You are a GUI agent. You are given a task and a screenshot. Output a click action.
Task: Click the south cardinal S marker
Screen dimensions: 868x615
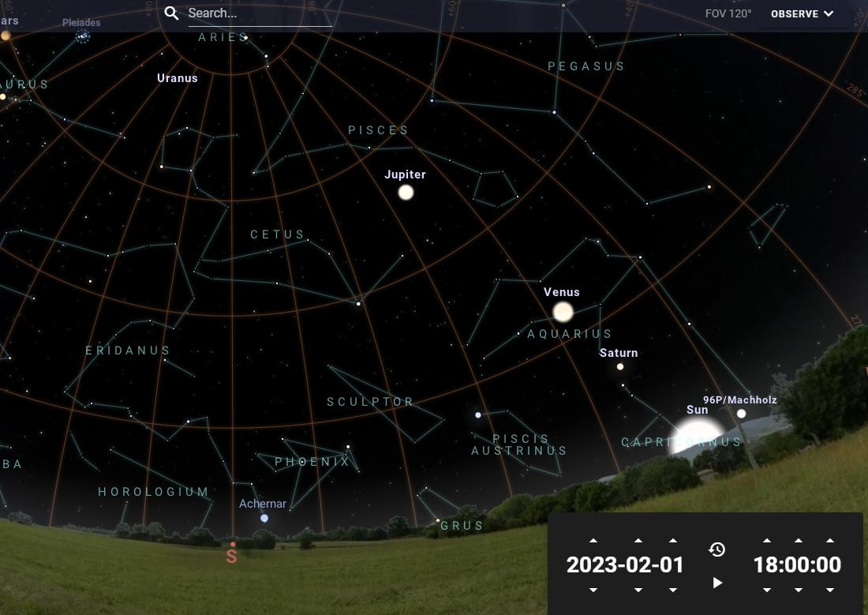231,555
